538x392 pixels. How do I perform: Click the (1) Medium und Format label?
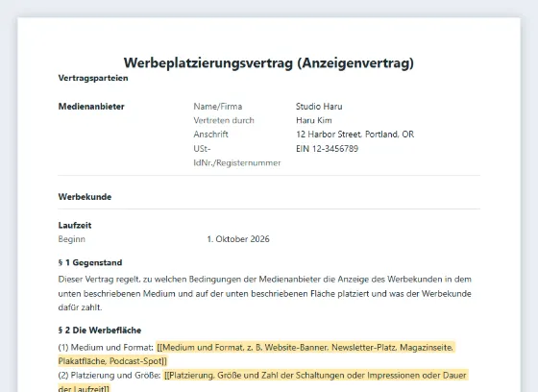pyautogui.click(x=106, y=348)
